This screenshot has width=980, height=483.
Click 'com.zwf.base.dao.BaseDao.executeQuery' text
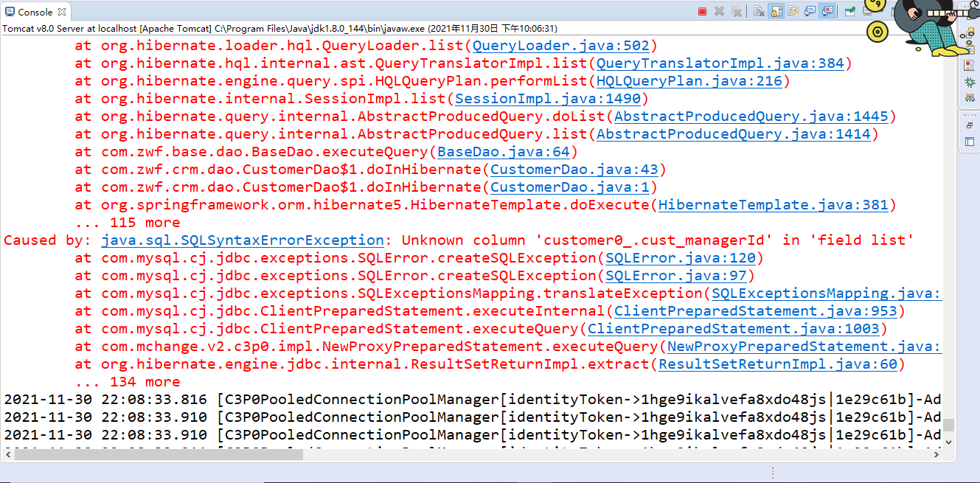(x=265, y=152)
